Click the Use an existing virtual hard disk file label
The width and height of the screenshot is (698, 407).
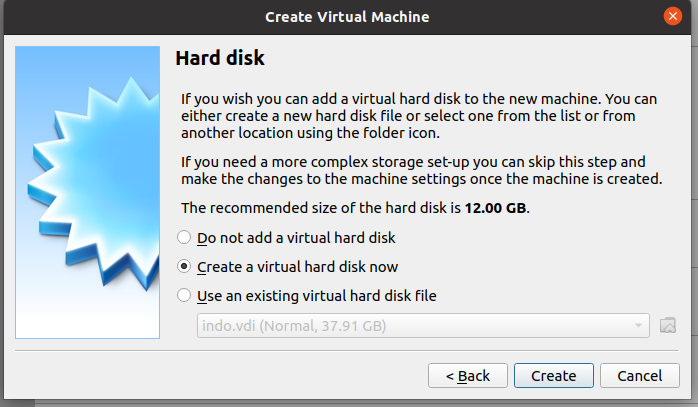tap(317, 296)
